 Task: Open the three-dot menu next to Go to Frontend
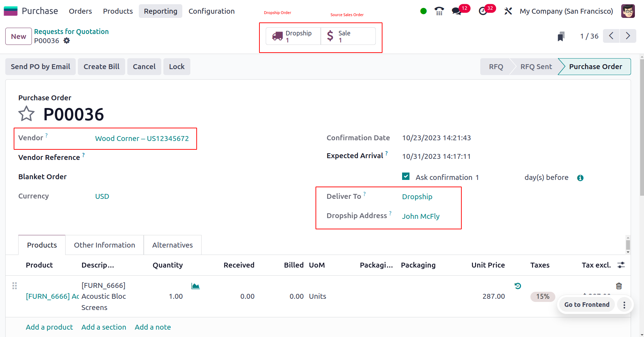coord(624,304)
